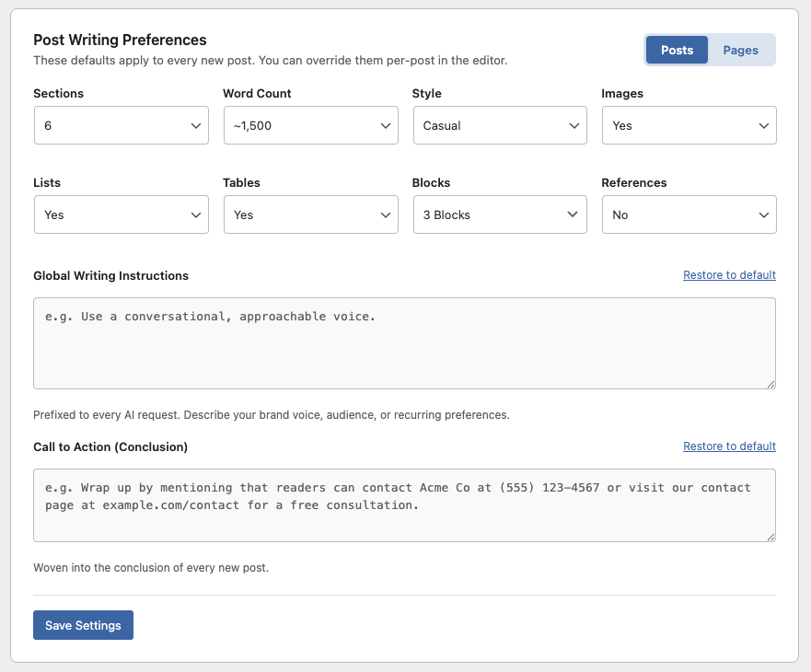Image resolution: width=811 pixels, height=672 pixels.
Task: Switch to the Posts tab
Action: pyautogui.click(x=677, y=51)
